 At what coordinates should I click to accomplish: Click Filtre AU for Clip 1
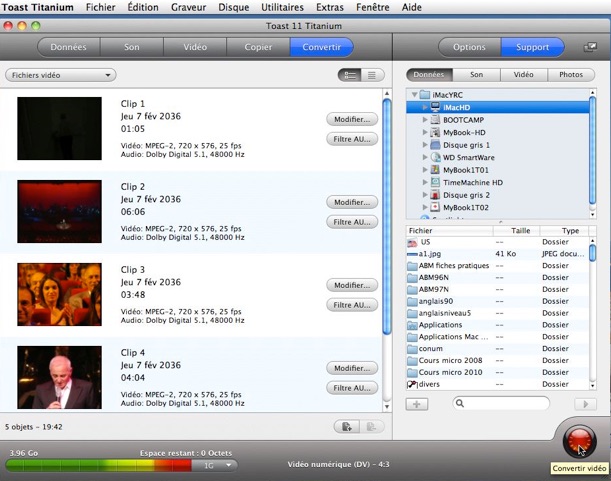(352, 139)
